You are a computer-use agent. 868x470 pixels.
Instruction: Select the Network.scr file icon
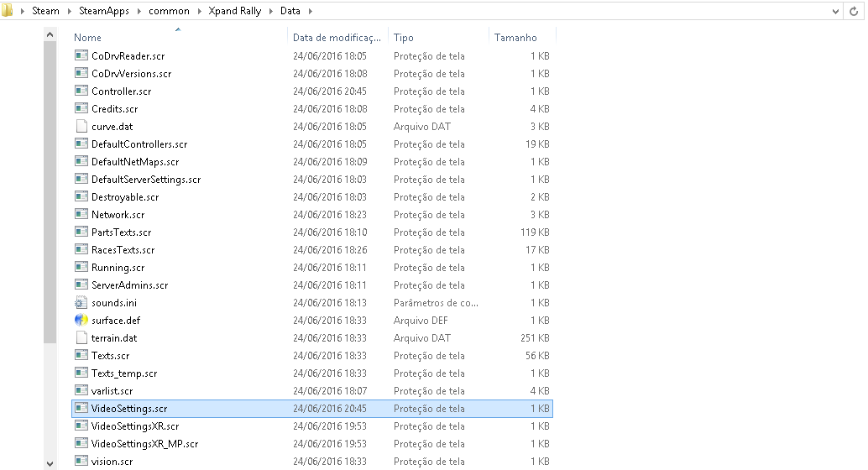[81, 214]
